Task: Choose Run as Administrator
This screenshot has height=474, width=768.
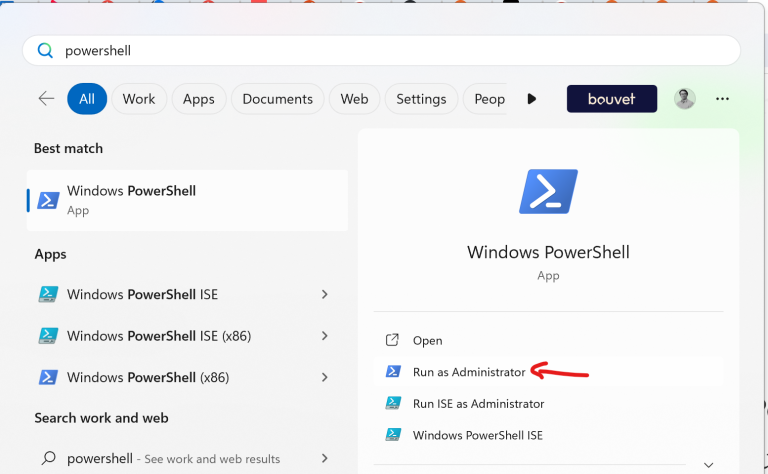Action: (x=469, y=372)
